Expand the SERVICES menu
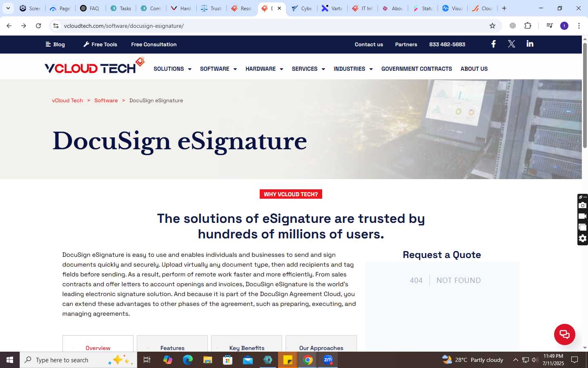This screenshot has height=368, width=588. point(308,69)
